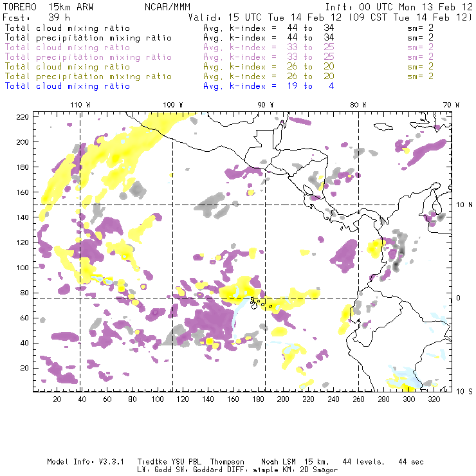476x476 pixels.
Task: Select the 'Fcst: 39 h' forecast label
Action: pyautogui.click(x=37, y=17)
